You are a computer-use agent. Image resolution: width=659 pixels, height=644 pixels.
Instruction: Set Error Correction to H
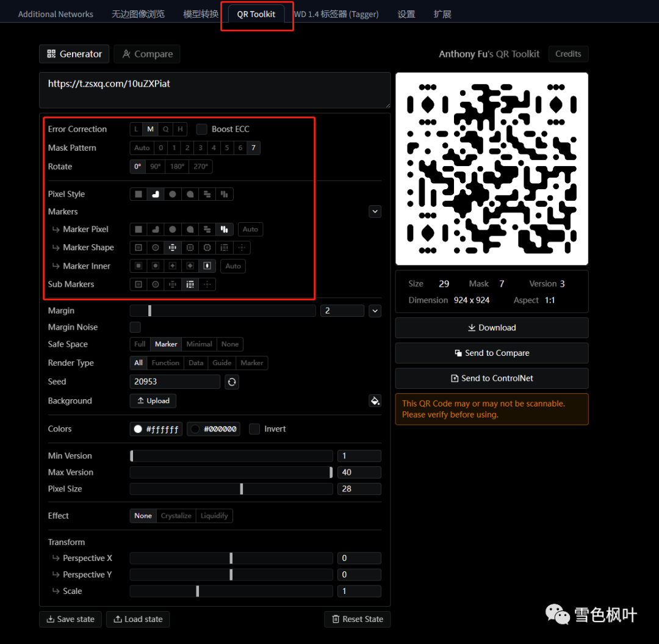coord(180,129)
